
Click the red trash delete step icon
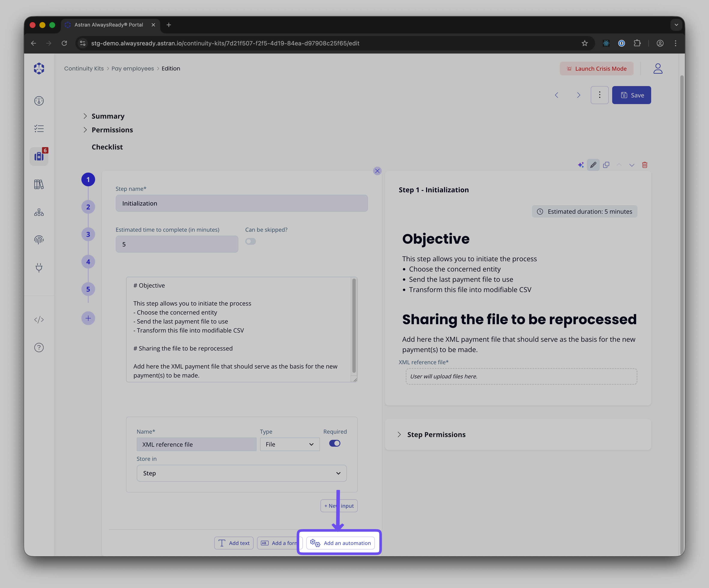[645, 165]
